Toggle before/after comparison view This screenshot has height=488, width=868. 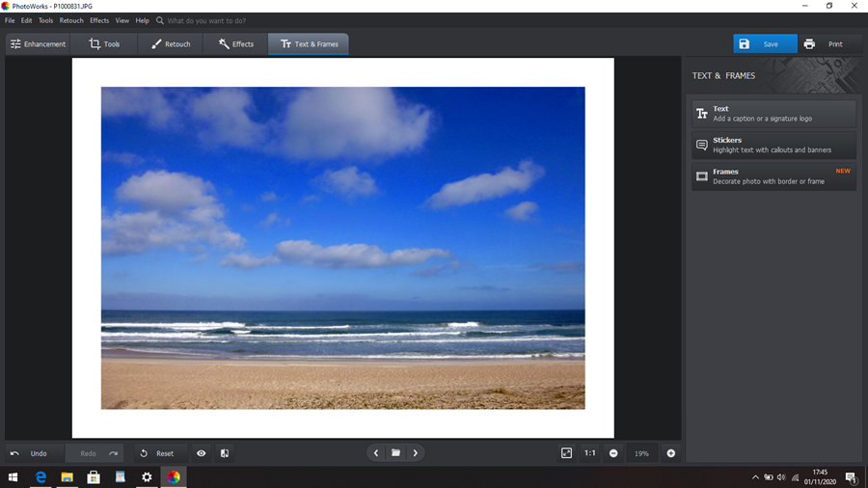tap(225, 453)
